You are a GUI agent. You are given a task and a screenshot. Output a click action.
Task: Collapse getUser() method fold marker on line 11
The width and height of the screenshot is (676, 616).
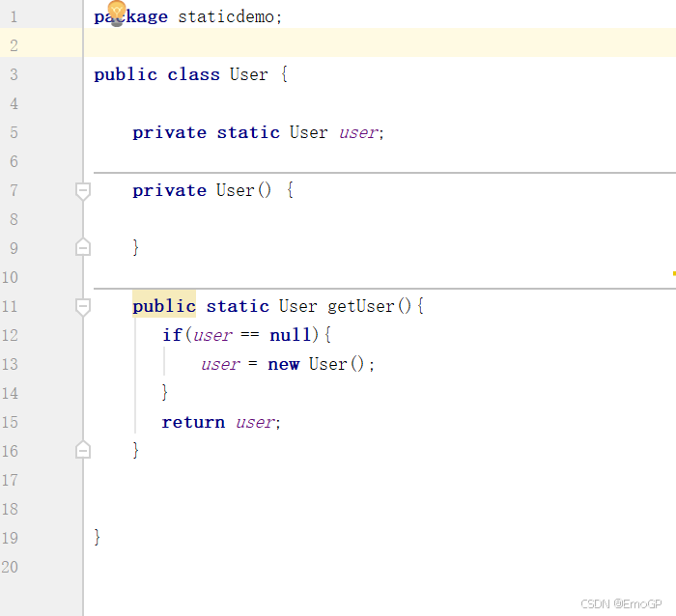83,307
